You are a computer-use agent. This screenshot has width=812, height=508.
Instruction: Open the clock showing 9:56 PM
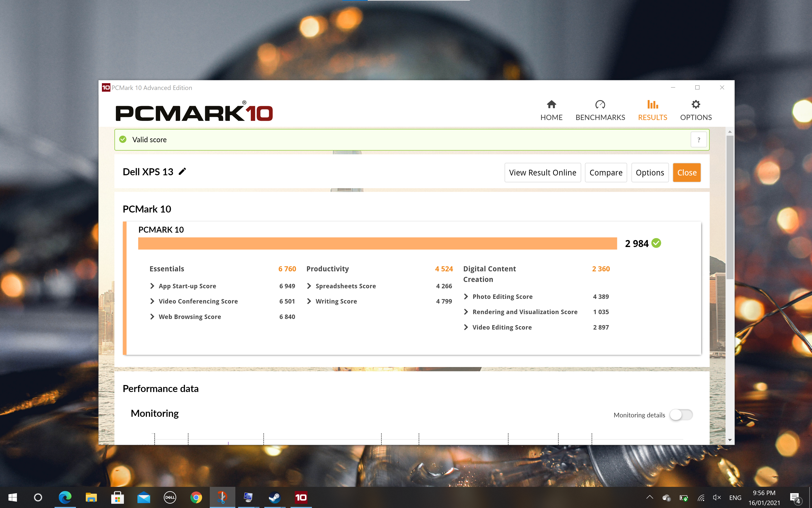pos(764,498)
